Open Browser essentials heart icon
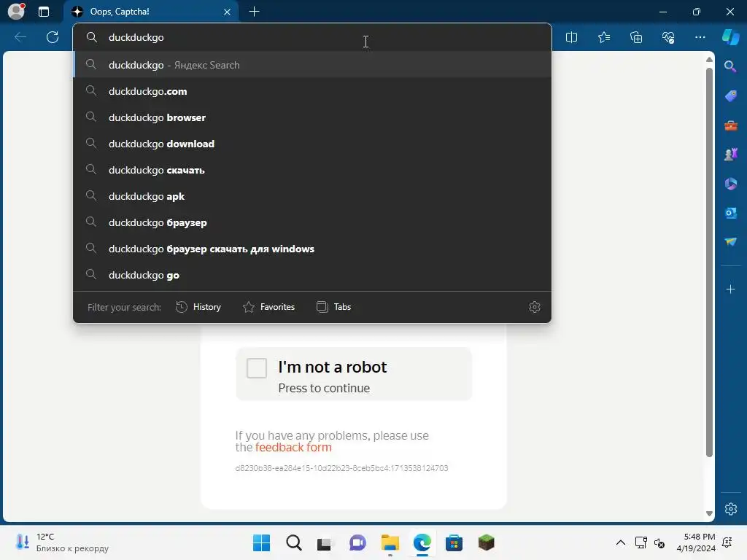747x560 pixels. tap(668, 37)
